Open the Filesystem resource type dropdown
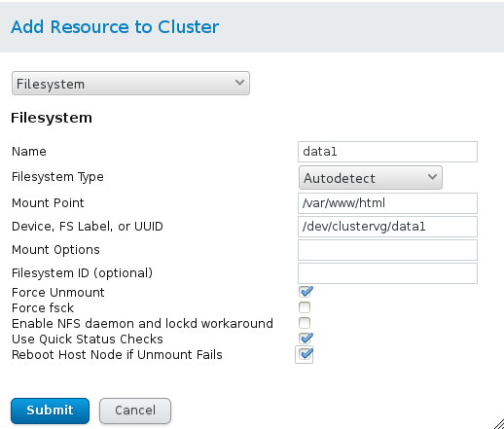This screenshot has width=504, height=429. 130,84
